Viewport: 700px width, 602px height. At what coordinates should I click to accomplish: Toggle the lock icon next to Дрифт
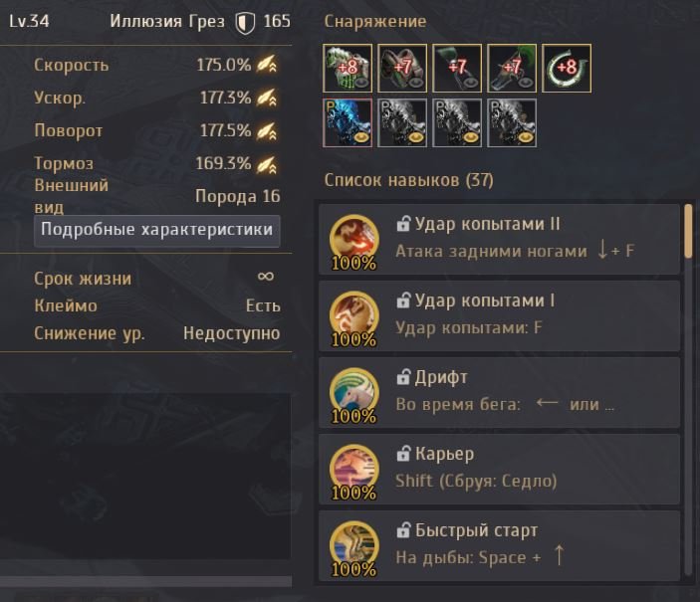pyautogui.click(x=403, y=377)
